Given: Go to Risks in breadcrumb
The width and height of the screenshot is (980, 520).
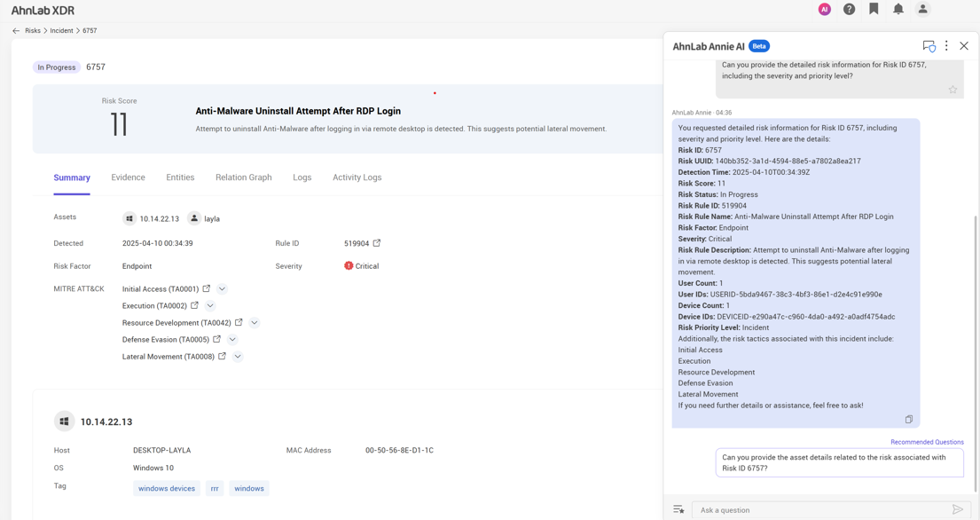Looking at the screenshot, I should [x=33, y=31].
